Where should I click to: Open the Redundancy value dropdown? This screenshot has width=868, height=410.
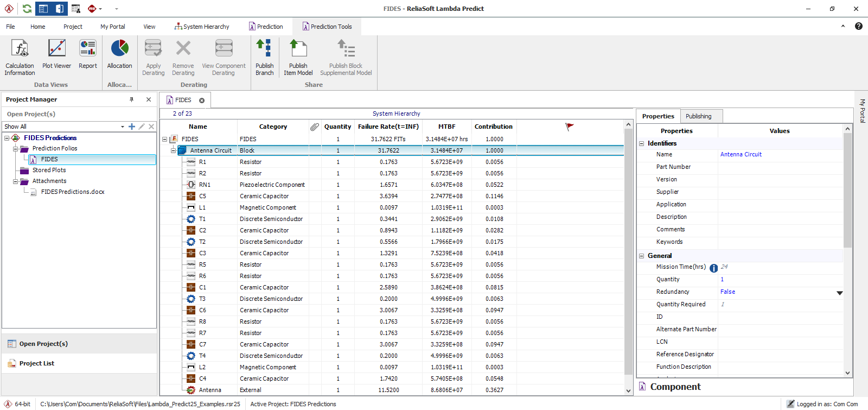tap(839, 293)
